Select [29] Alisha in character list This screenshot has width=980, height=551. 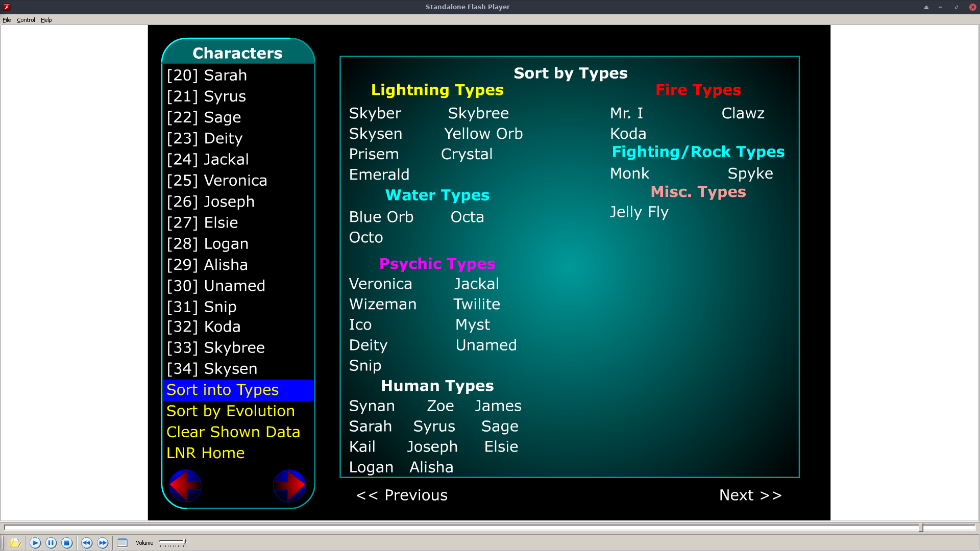coord(207,264)
